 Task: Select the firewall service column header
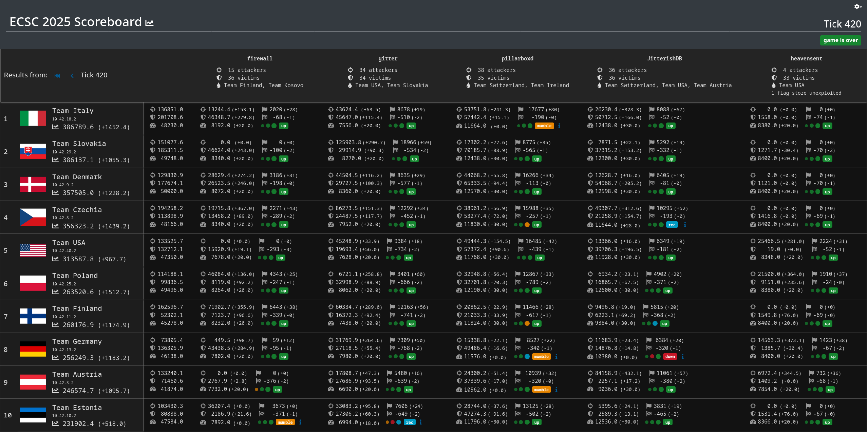pyautogui.click(x=260, y=58)
